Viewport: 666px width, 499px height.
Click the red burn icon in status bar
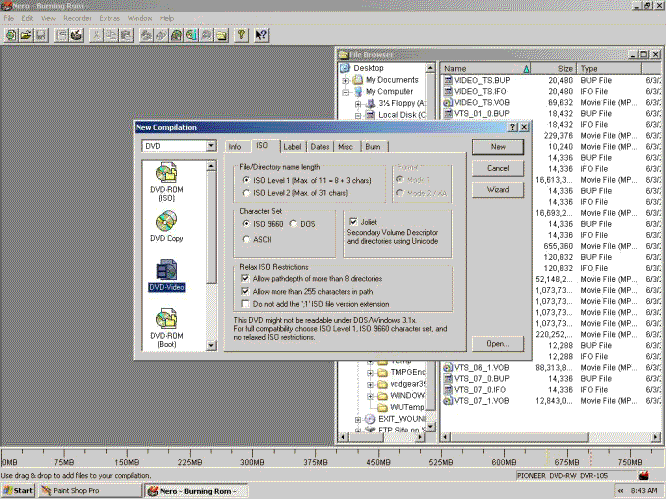point(643,476)
